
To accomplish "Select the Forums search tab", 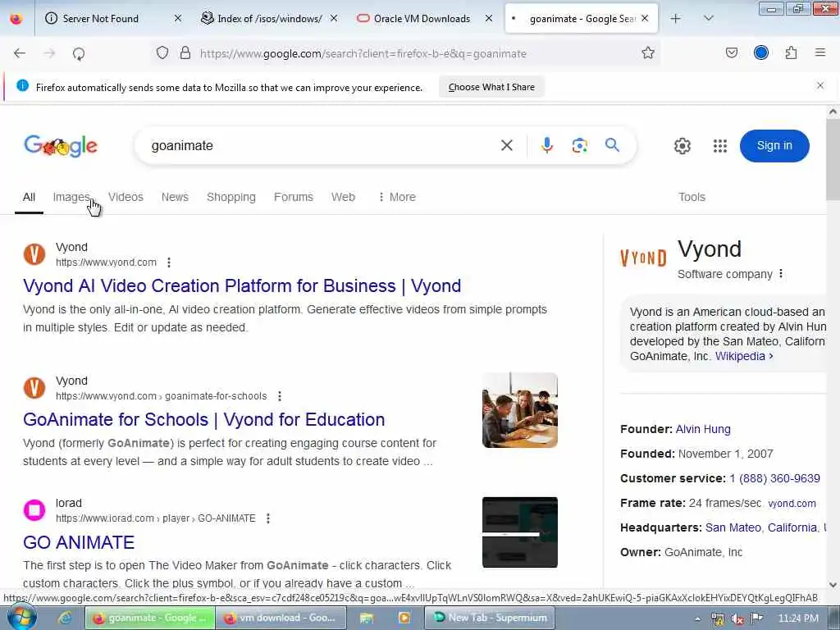I will point(293,197).
